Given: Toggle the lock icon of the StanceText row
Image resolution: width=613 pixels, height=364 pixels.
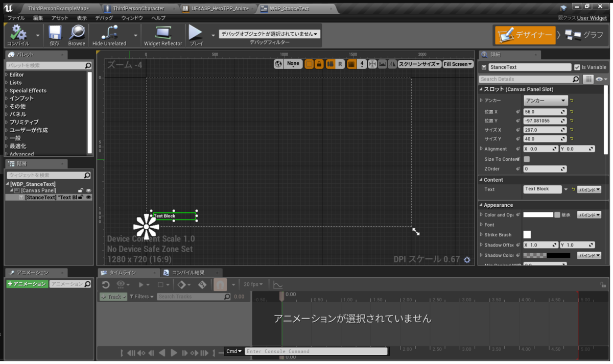Looking at the screenshot, I should (81, 197).
